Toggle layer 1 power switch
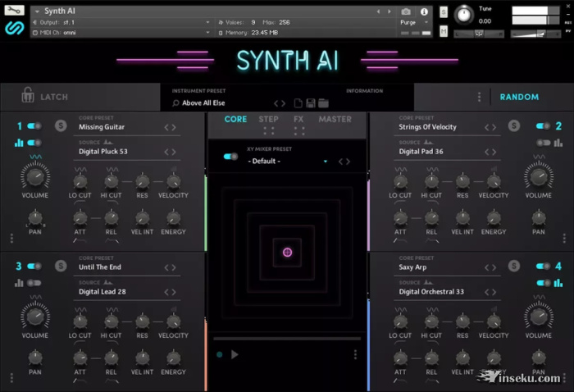Screen dimensions: 574x392 (x=34, y=126)
